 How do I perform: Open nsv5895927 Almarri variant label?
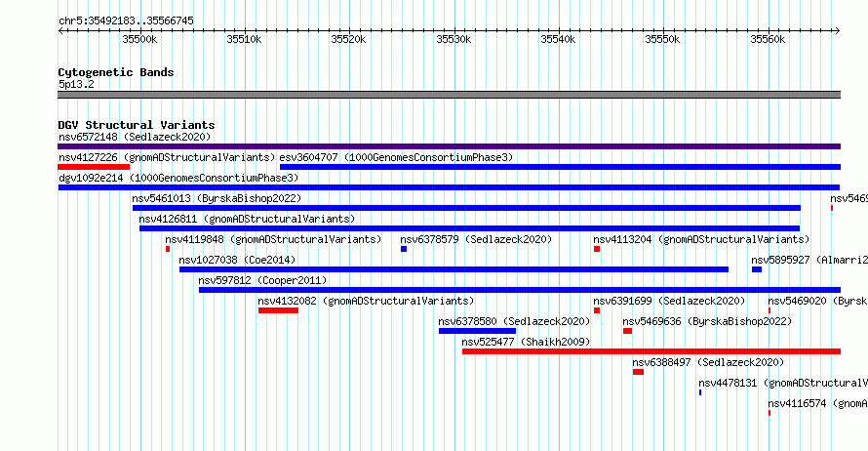pos(809,260)
